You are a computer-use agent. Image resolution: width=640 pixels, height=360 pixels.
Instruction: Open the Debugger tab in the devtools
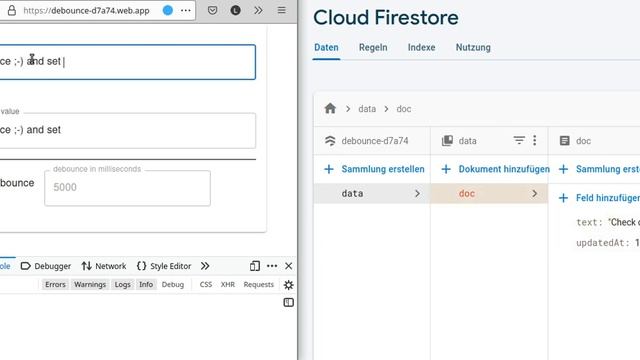[x=46, y=266]
